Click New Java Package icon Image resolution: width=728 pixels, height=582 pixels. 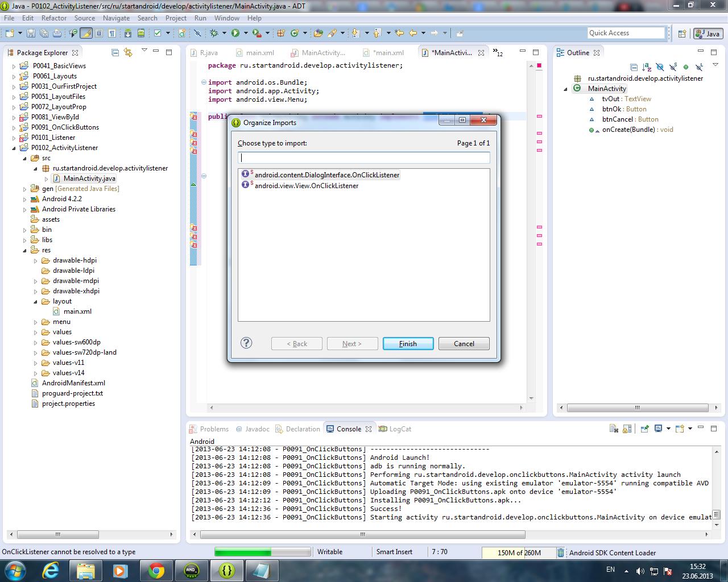click(x=280, y=33)
